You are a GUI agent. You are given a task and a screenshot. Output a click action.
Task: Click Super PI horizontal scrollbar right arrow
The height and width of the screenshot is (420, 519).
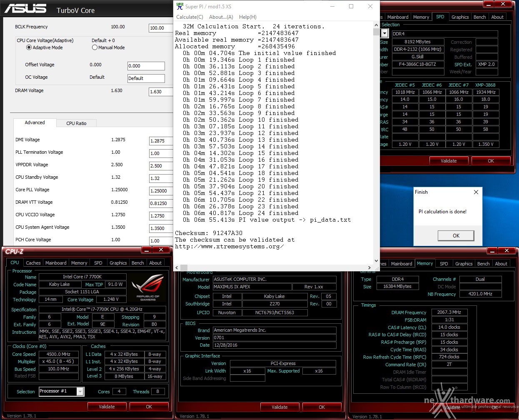tap(369, 267)
